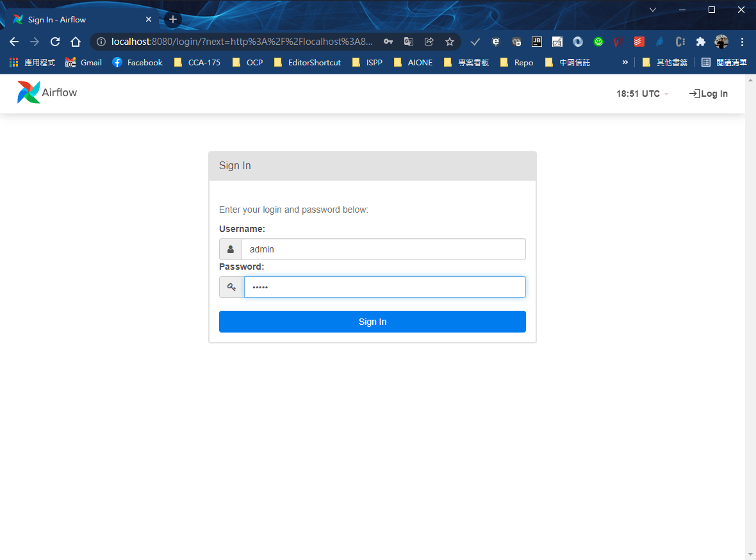This screenshot has width=756, height=560.
Task: Open the Chrome three-dot menu
Action: pyautogui.click(x=742, y=41)
